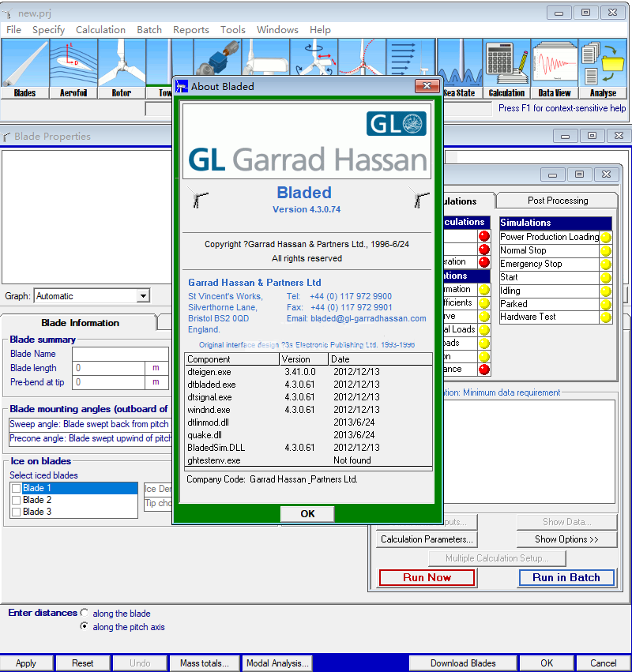
Task: Click the Rotor toolbar icon
Action: (121, 68)
